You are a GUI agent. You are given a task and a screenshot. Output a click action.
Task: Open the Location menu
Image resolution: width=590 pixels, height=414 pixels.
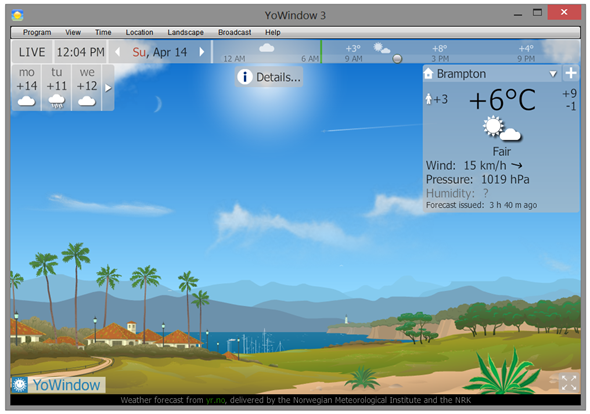tap(139, 32)
